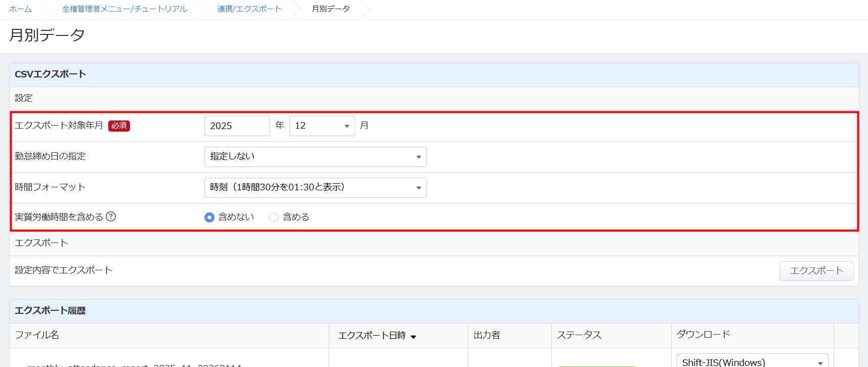The width and height of the screenshot is (868, 367).
Task: Click the 月別データ breadcrumb item
Action: pos(330,9)
